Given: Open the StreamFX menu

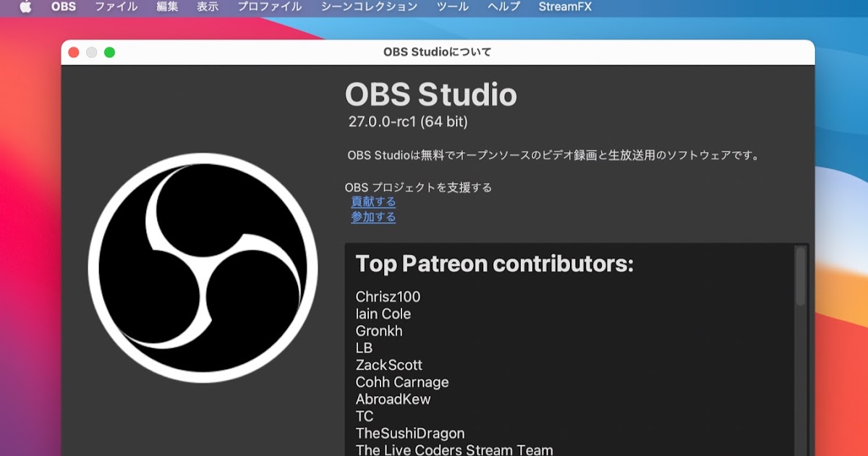Looking at the screenshot, I should (565, 7).
